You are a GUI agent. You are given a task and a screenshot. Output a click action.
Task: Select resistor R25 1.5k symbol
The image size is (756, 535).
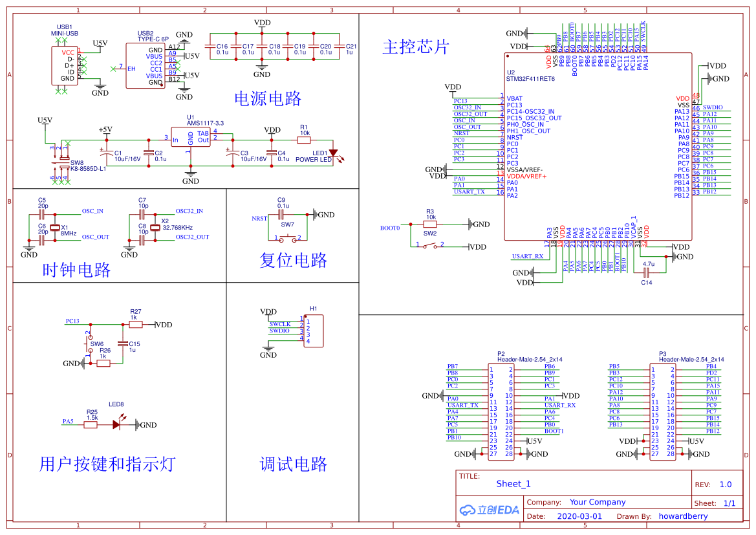pyautogui.click(x=91, y=424)
